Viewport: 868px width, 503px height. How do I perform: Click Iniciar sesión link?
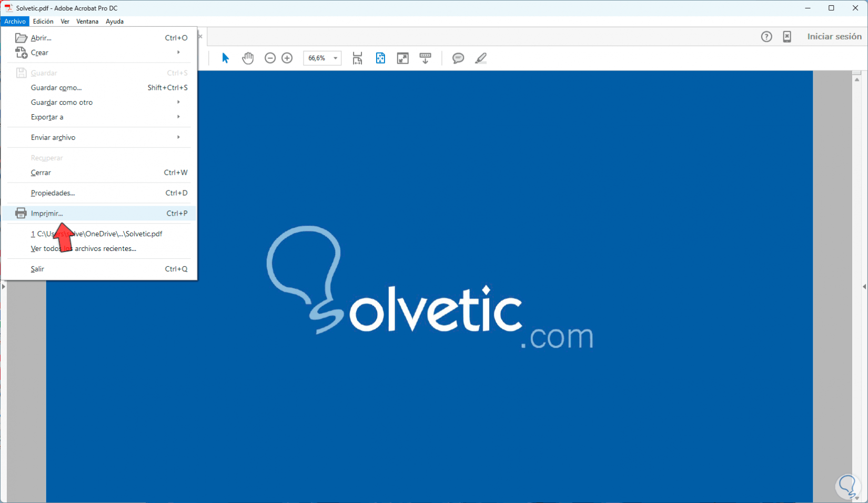tap(834, 36)
